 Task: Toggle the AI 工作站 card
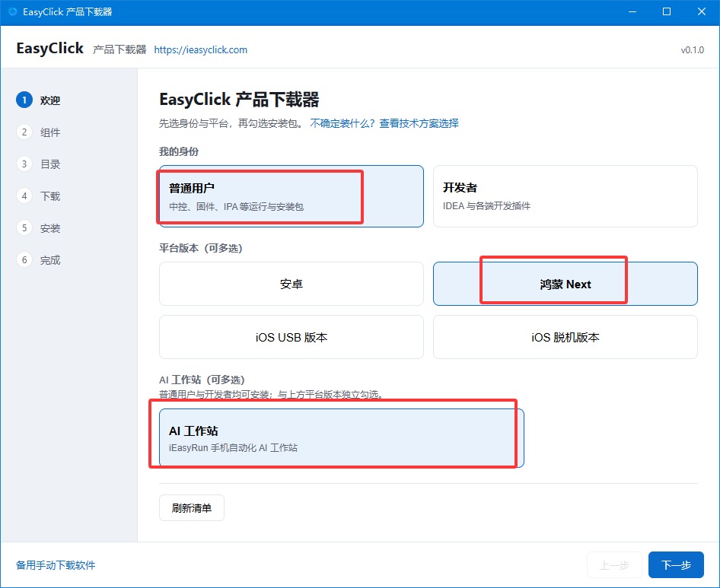coord(341,438)
